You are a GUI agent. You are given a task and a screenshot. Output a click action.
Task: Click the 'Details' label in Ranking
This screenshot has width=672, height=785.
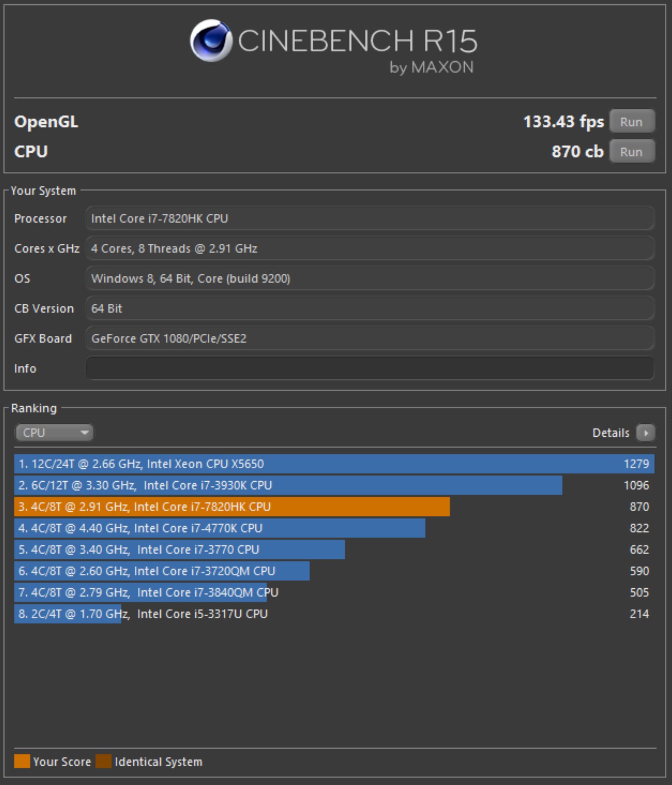pyautogui.click(x=611, y=433)
